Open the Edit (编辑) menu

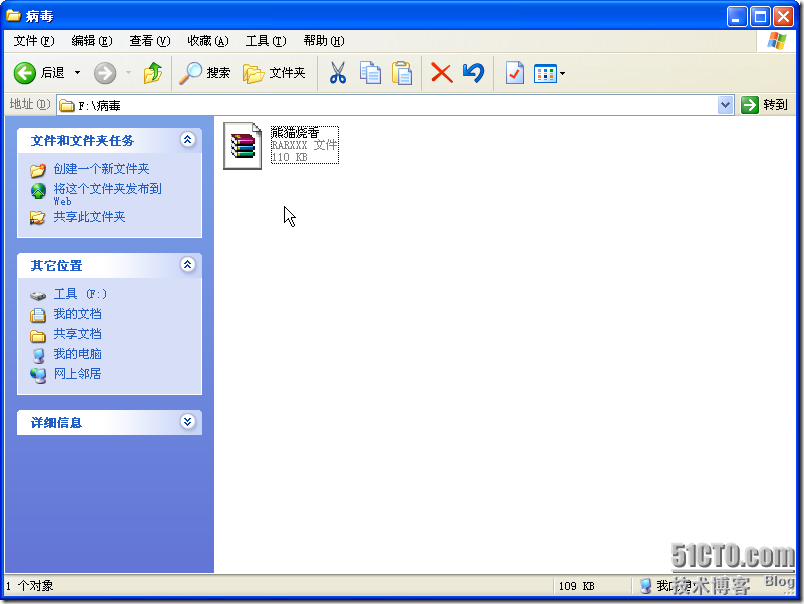click(x=92, y=41)
